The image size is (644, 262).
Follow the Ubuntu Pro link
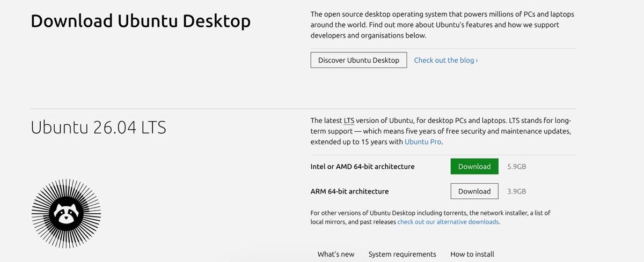[423, 142]
